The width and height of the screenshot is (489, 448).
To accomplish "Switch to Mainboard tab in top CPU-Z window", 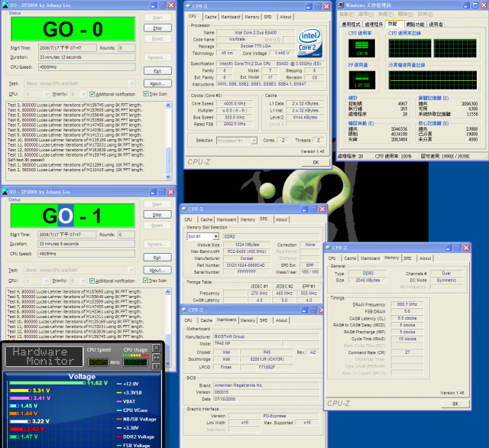I will [231, 17].
